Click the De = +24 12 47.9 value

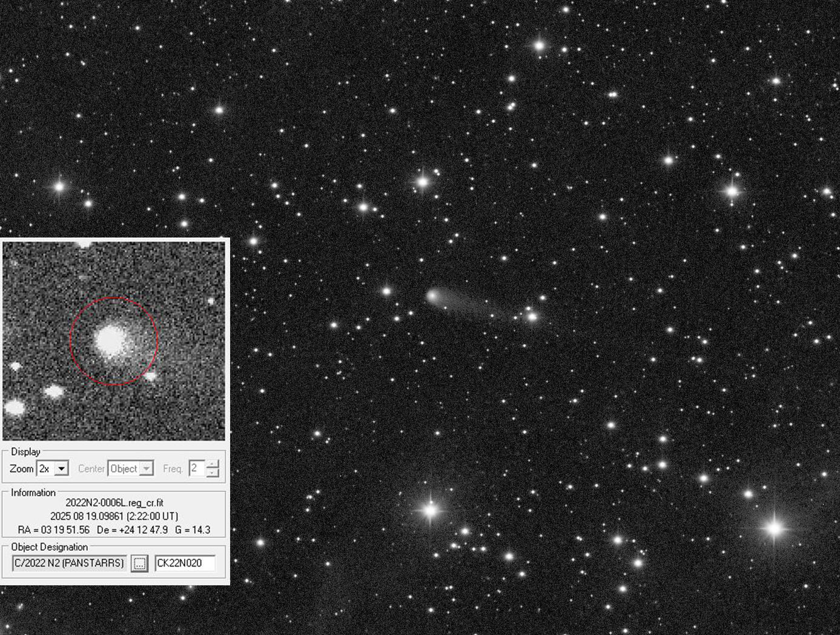132,530
